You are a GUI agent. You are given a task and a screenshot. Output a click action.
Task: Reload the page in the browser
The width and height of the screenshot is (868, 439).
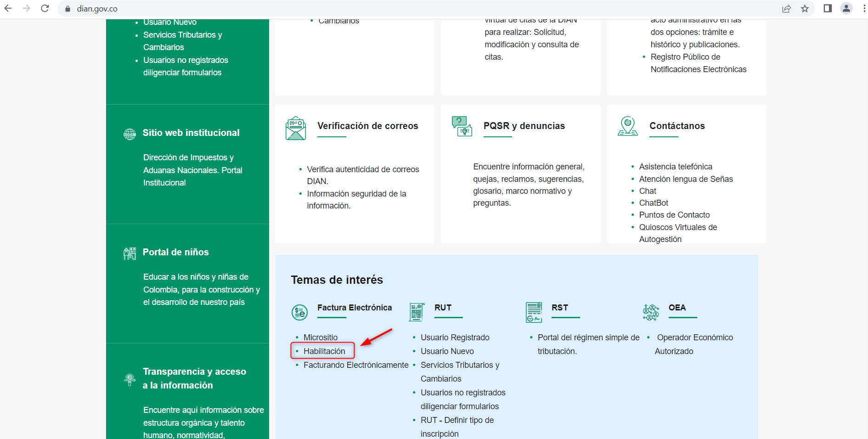click(45, 9)
